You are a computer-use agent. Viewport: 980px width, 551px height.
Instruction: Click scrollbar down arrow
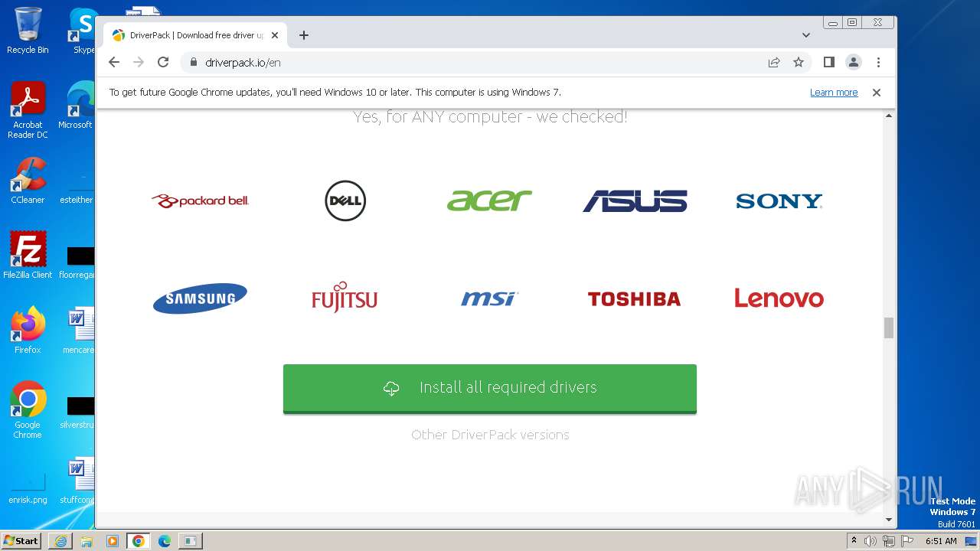889,520
